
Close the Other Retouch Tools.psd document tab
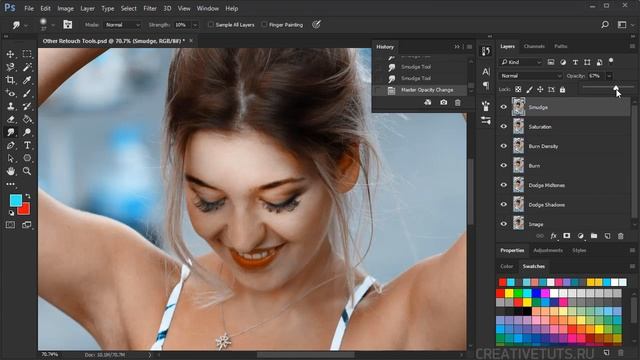coord(191,41)
